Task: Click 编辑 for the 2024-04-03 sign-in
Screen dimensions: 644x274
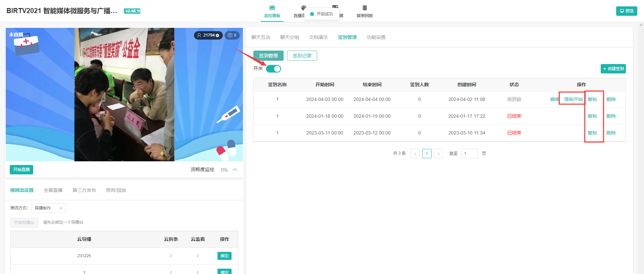Action: coord(554,99)
